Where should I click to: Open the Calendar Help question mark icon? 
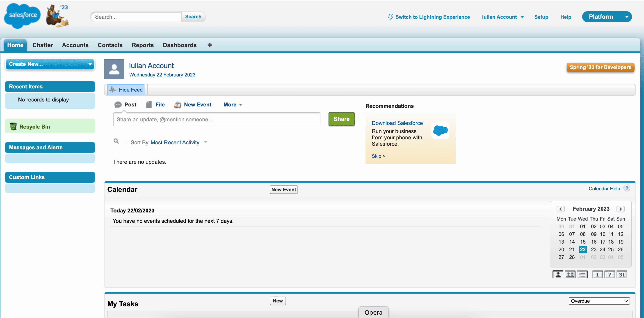[x=627, y=188]
